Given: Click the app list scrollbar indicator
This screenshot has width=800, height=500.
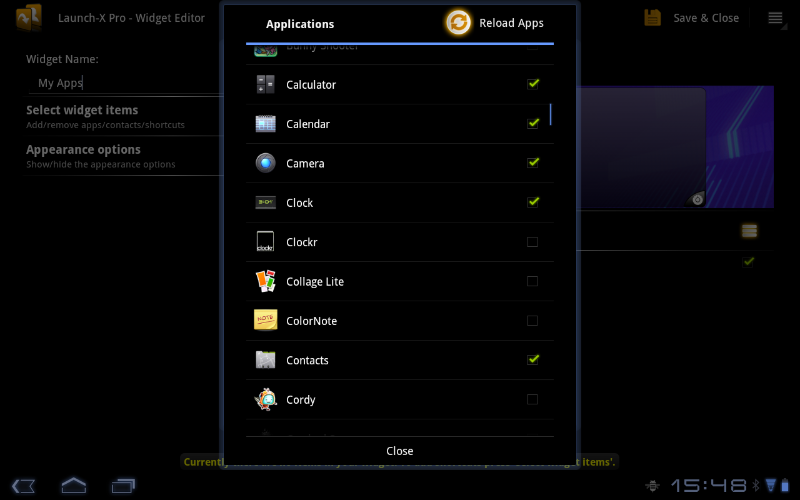Looking at the screenshot, I should coord(550,114).
